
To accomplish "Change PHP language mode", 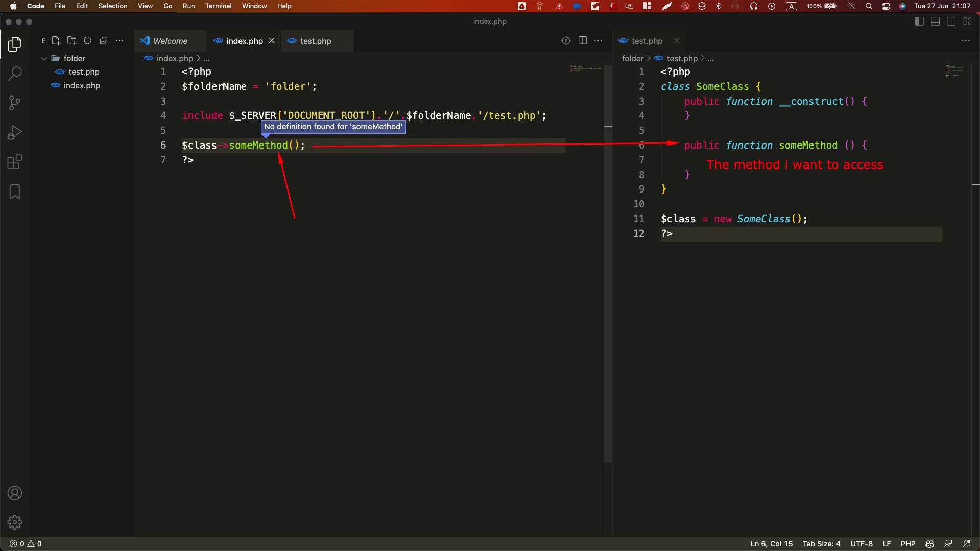I will tap(908, 544).
